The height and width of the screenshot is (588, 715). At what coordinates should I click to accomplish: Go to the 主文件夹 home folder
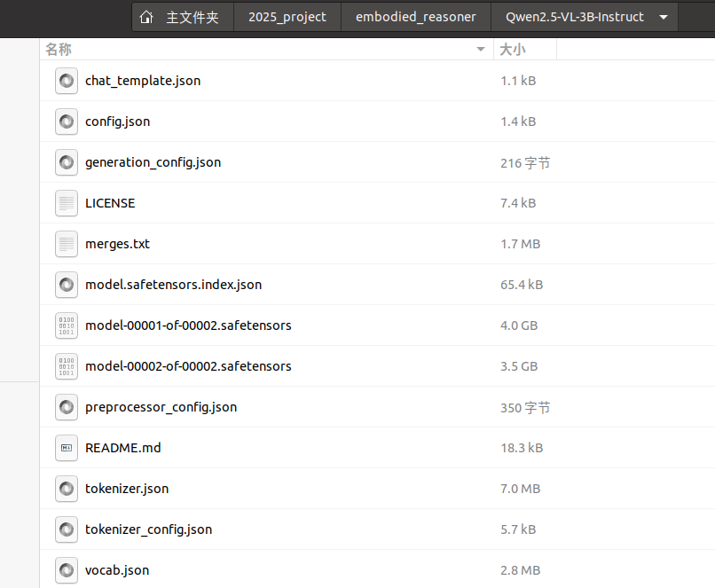[x=183, y=18]
